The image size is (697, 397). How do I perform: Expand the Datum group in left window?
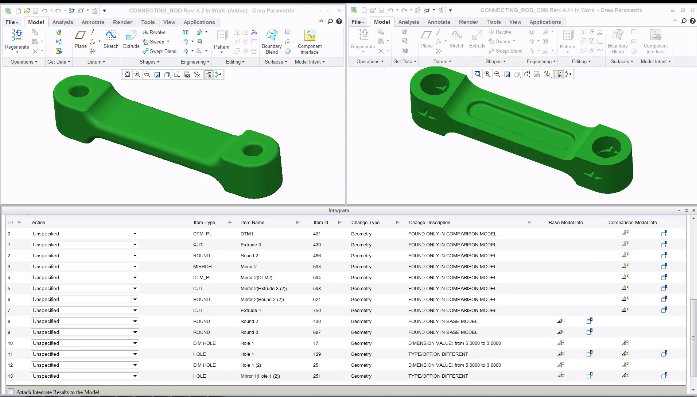pyautogui.click(x=96, y=62)
